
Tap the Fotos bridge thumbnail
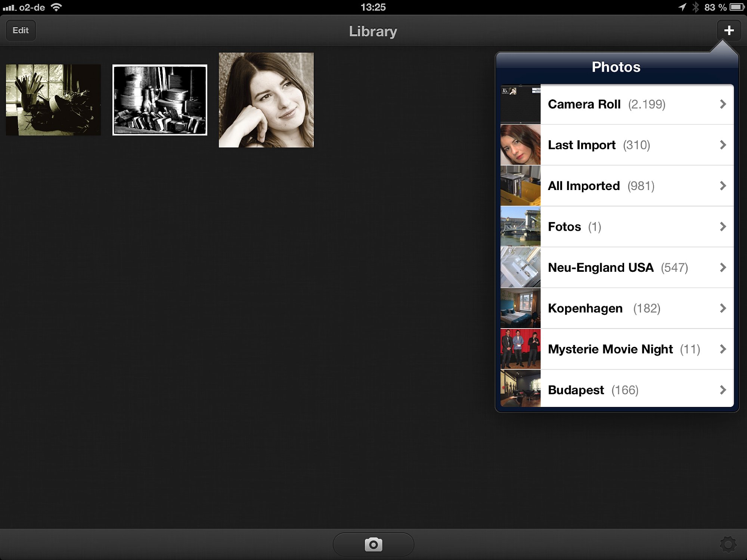click(x=520, y=227)
